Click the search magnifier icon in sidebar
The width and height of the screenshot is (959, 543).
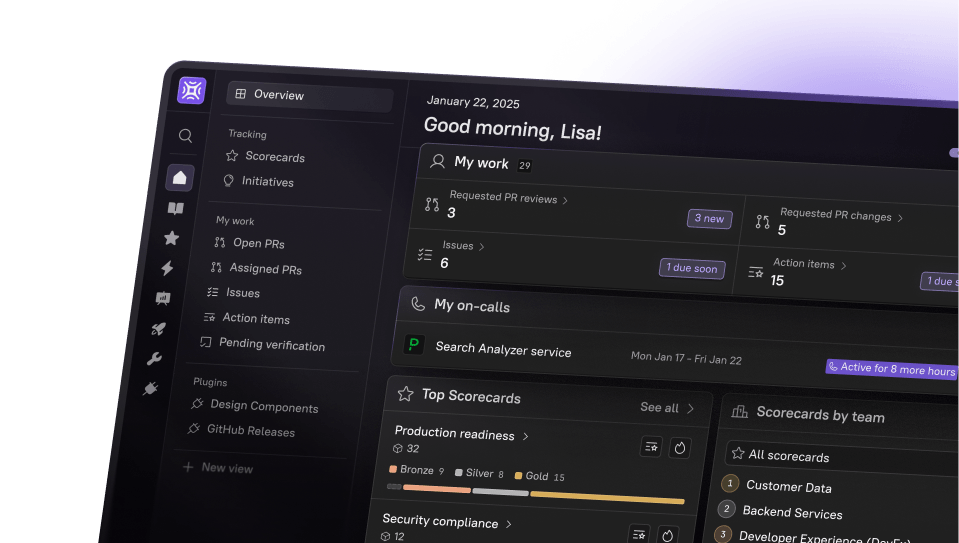pyautogui.click(x=185, y=136)
